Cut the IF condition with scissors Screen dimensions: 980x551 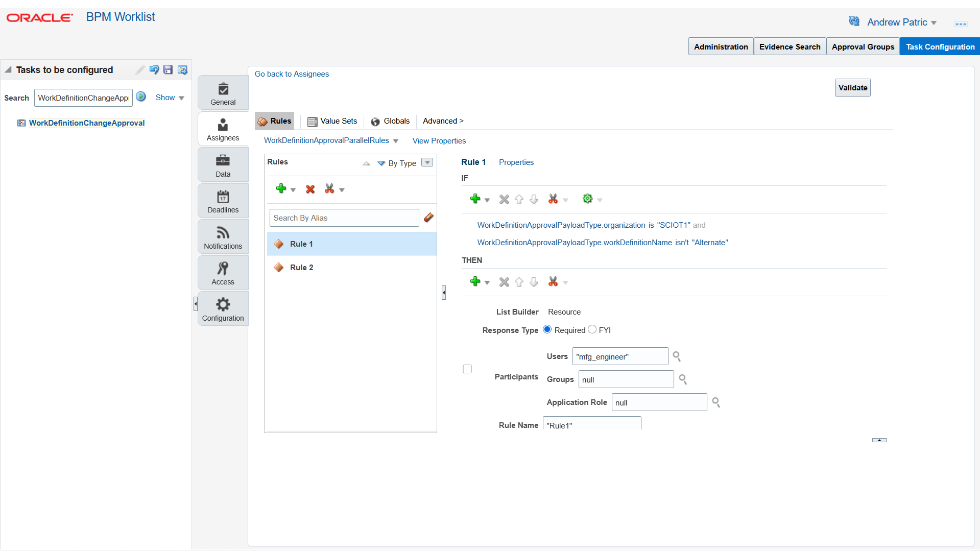point(553,199)
